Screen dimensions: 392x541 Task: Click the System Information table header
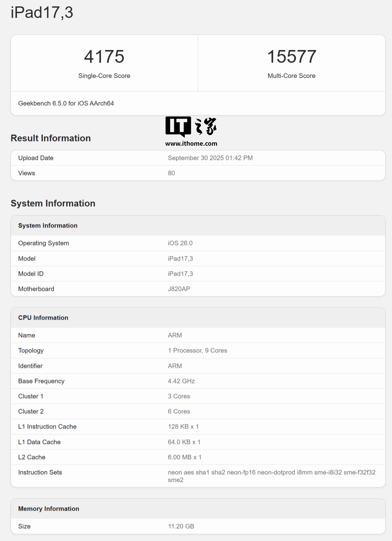(48, 225)
